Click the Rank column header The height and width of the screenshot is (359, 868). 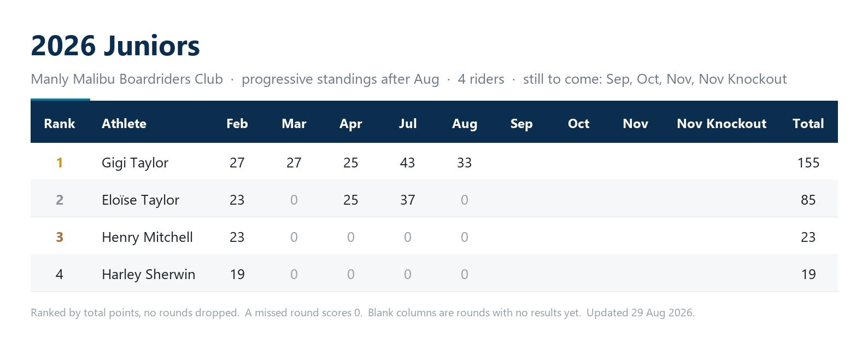[60, 124]
